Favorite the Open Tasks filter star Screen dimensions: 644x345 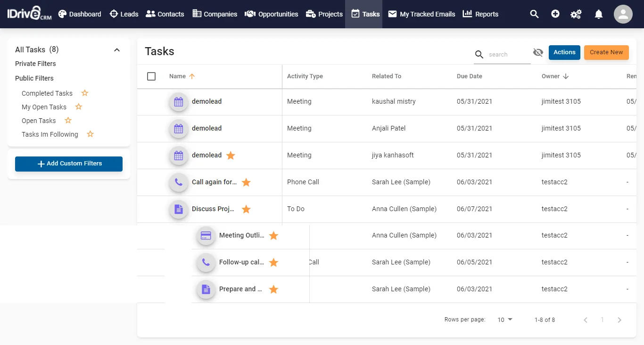pyautogui.click(x=68, y=120)
